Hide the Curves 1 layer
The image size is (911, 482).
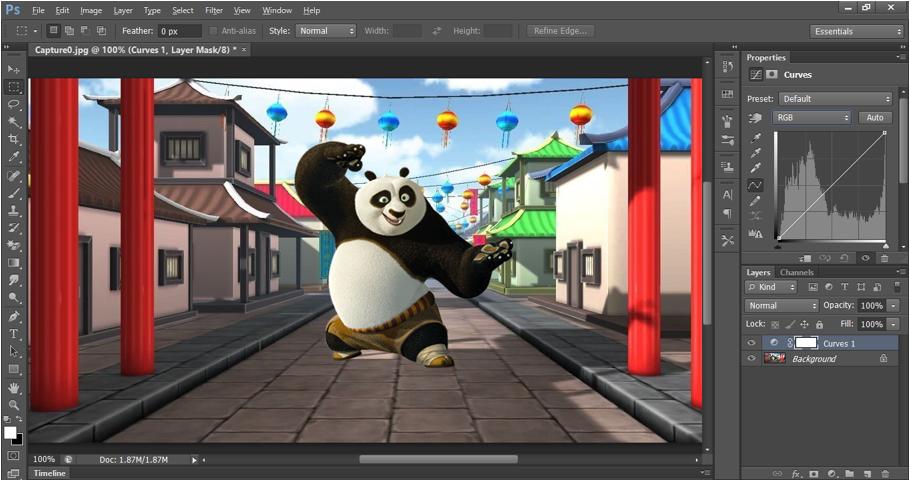pyautogui.click(x=751, y=343)
